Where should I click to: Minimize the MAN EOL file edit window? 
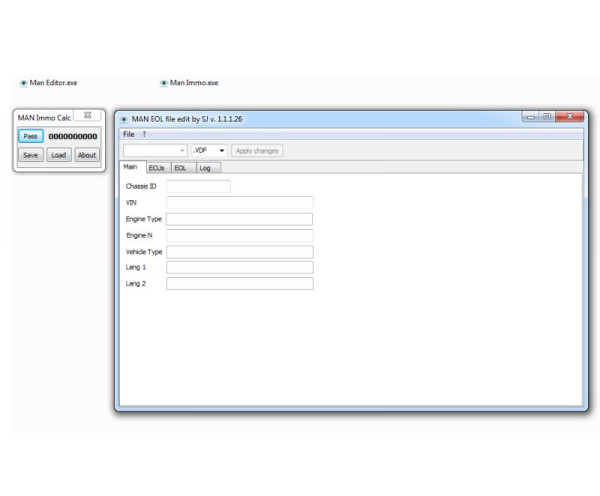(x=531, y=117)
